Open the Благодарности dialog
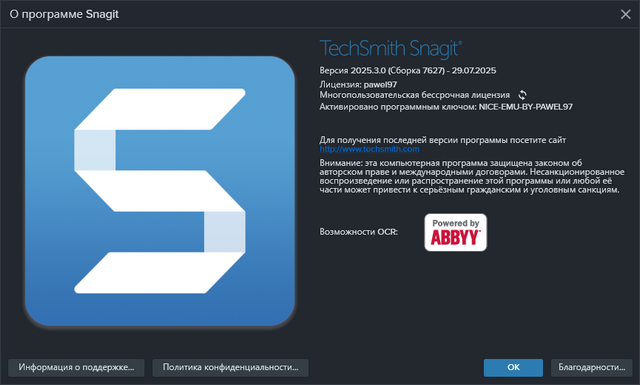Image resolution: width=640 pixels, height=385 pixels. [x=591, y=367]
